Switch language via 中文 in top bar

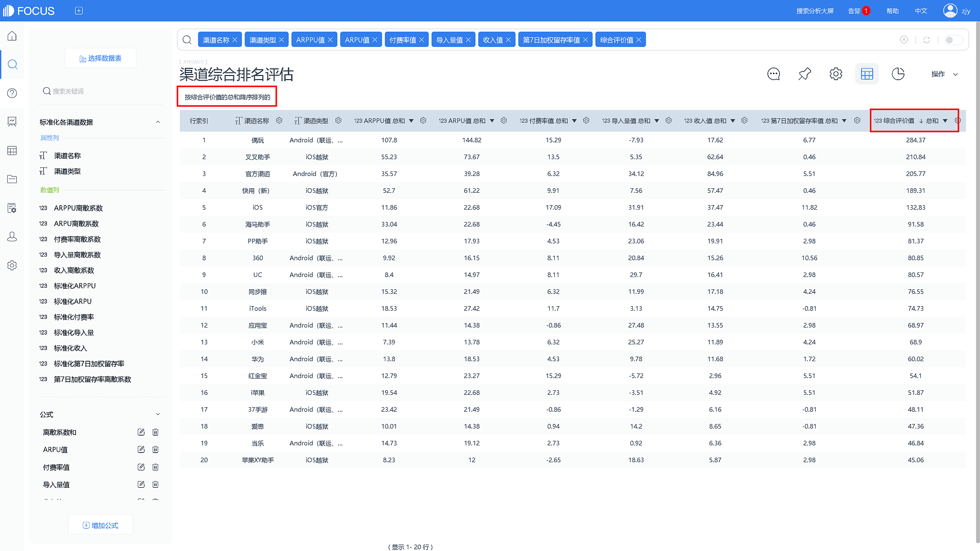921,11
